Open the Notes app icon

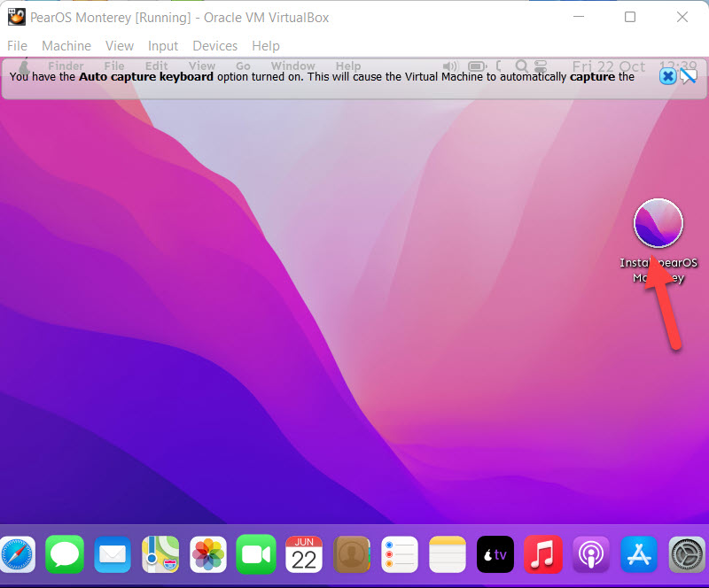[448, 554]
